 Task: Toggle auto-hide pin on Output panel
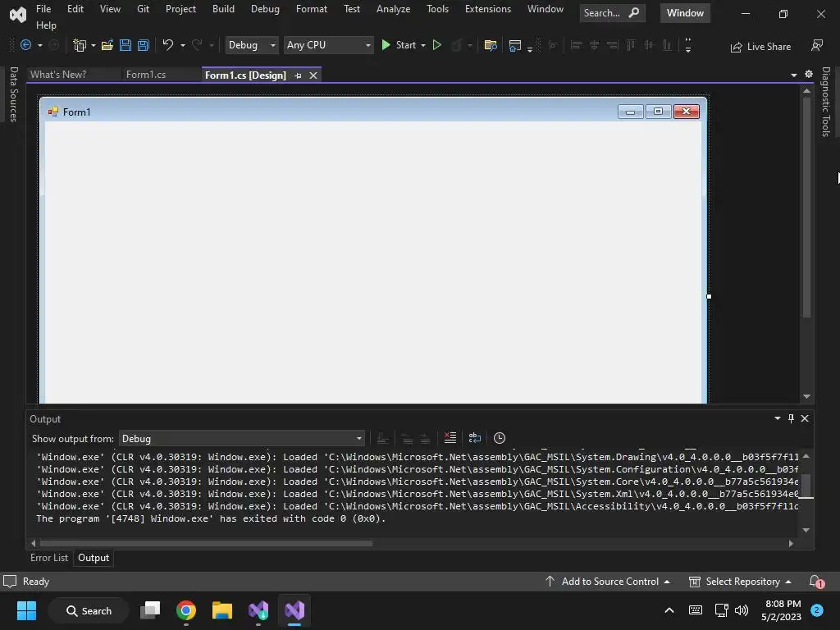pyautogui.click(x=792, y=418)
